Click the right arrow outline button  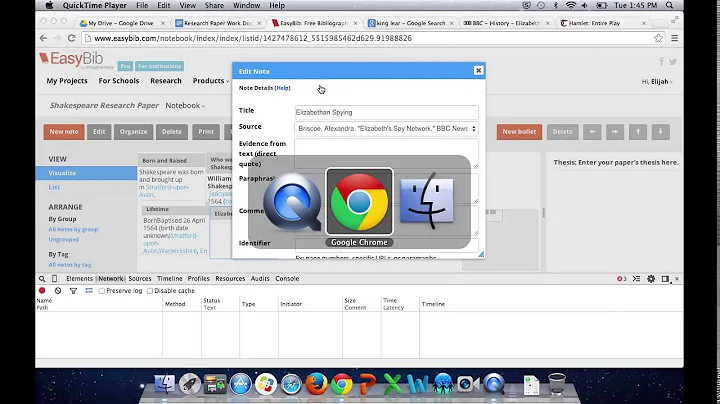[x=615, y=132]
